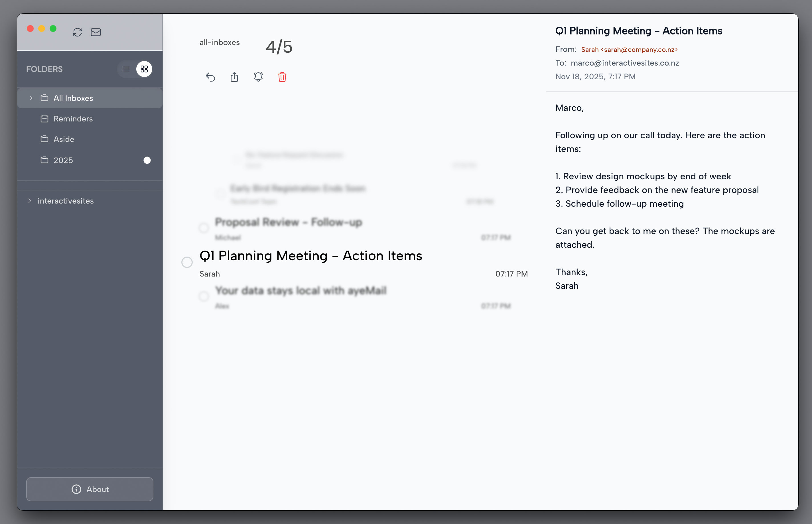Switch folders to grid view

tap(144, 69)
